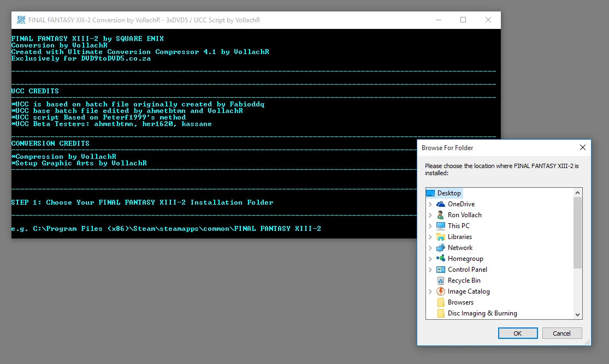
Task: Select the Browsers folder label
Action: 460,302
